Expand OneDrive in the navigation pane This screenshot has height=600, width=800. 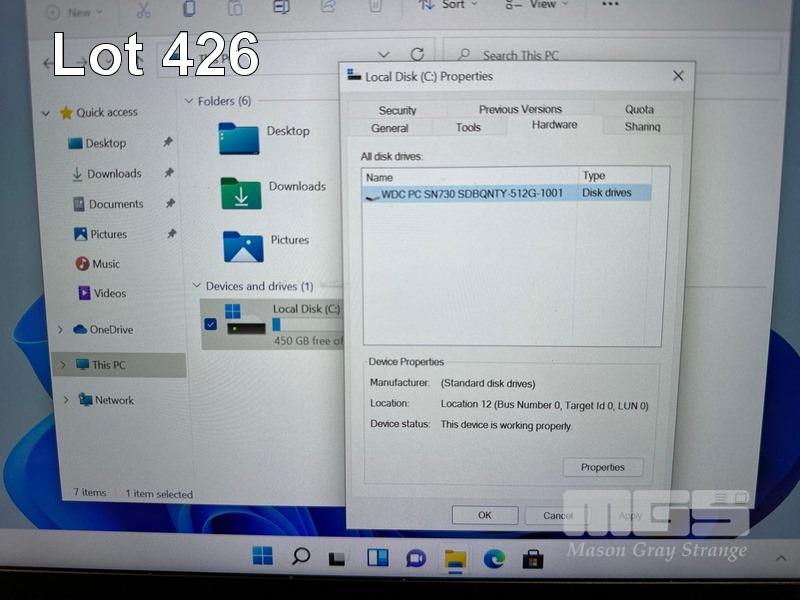click(x=62, y=330)
